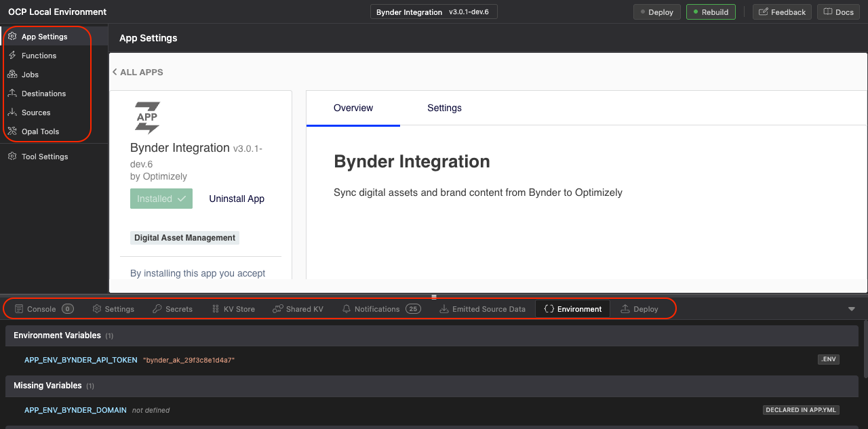Open Tool Settings via its gear icon
Image resolution: width=868 pixels, height=429 pixels.
[x=12, y=157]
